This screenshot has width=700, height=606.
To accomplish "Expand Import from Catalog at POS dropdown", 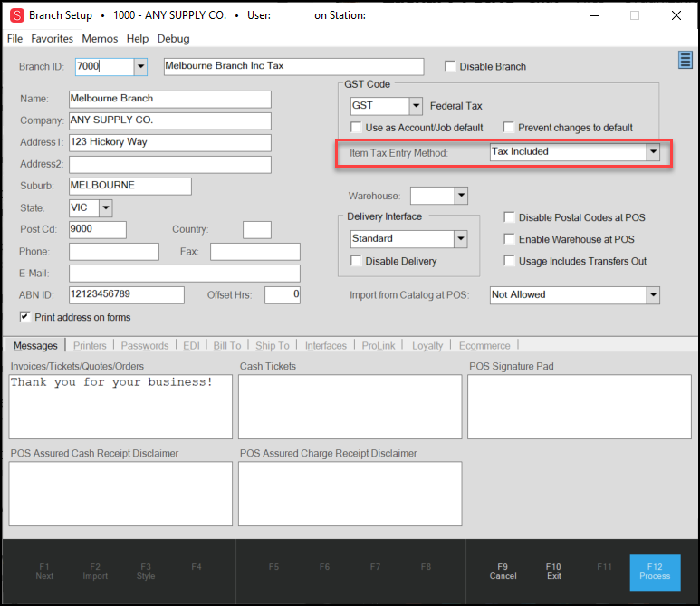I will [653, 294].
